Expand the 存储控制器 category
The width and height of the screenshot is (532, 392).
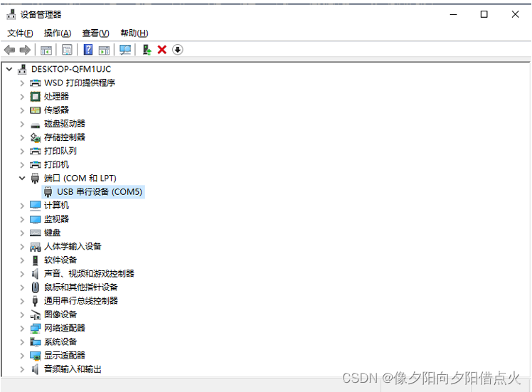click(x=22, y=137)
